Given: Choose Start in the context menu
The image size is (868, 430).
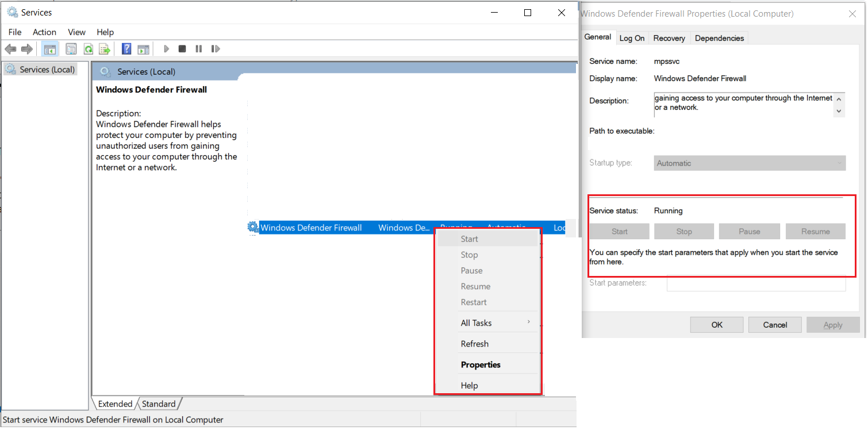Looking at the screenshot, I should (x=487, y=239).
